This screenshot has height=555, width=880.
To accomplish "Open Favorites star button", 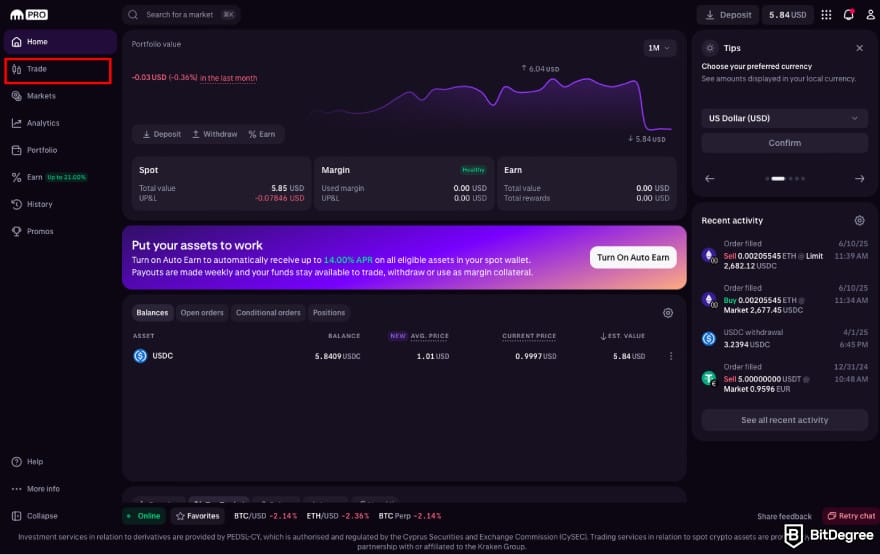I will (x=198, y=516).
